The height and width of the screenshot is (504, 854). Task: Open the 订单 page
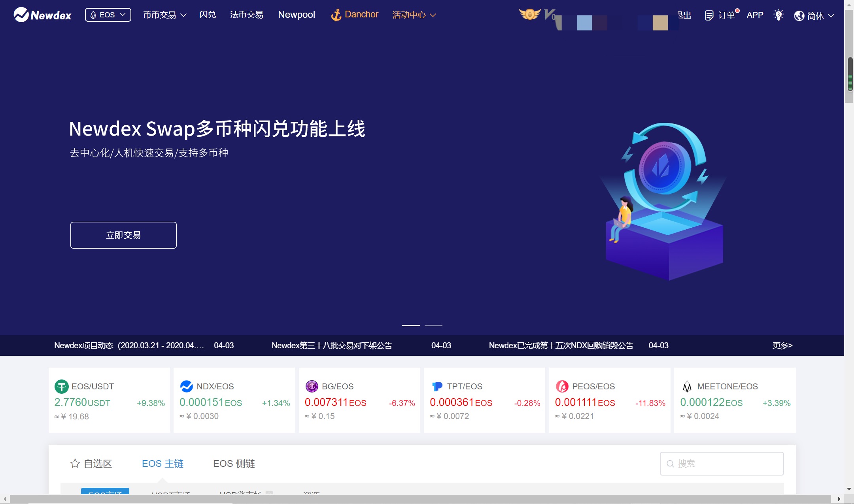(x=727, y=15)
